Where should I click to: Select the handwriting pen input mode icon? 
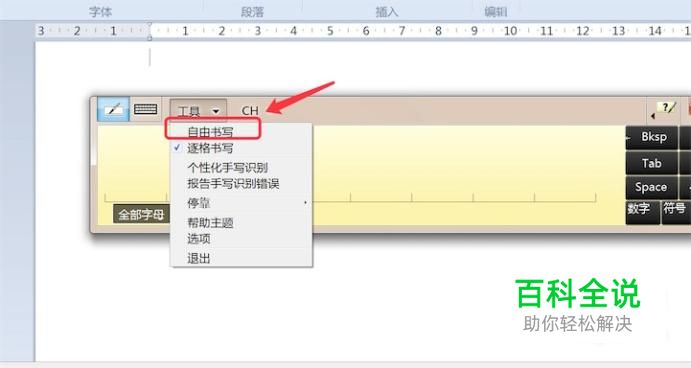coord(113,109)
